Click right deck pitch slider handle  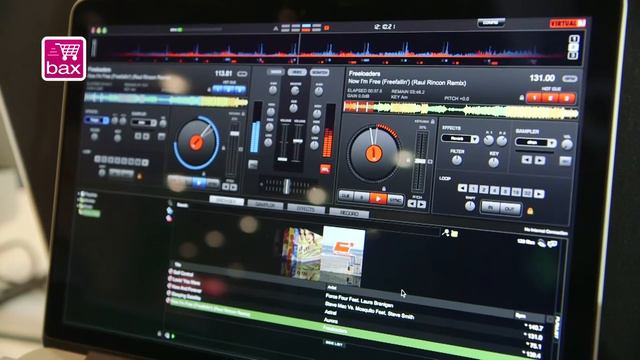420,161
